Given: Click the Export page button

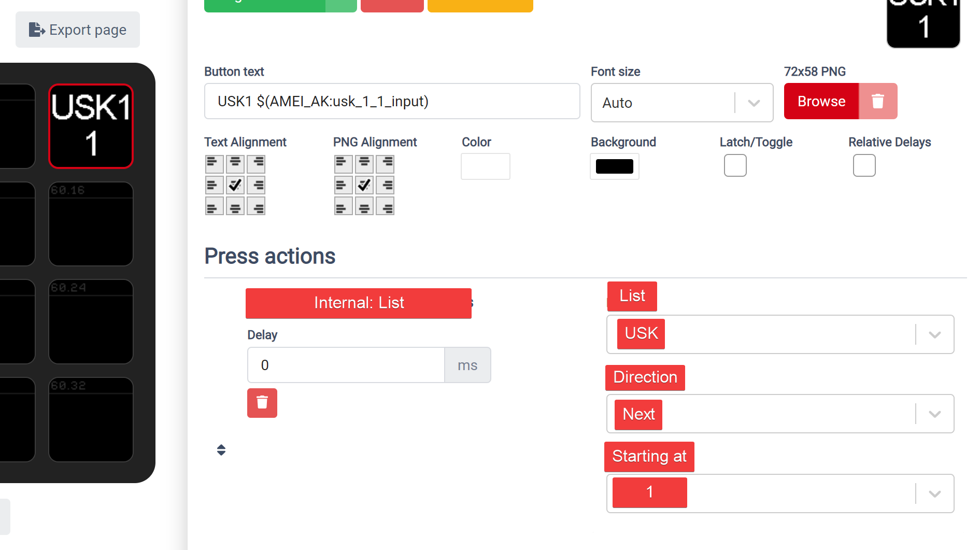Looking at the screenshot, I should pyautogui.click(x=77, y=30).
